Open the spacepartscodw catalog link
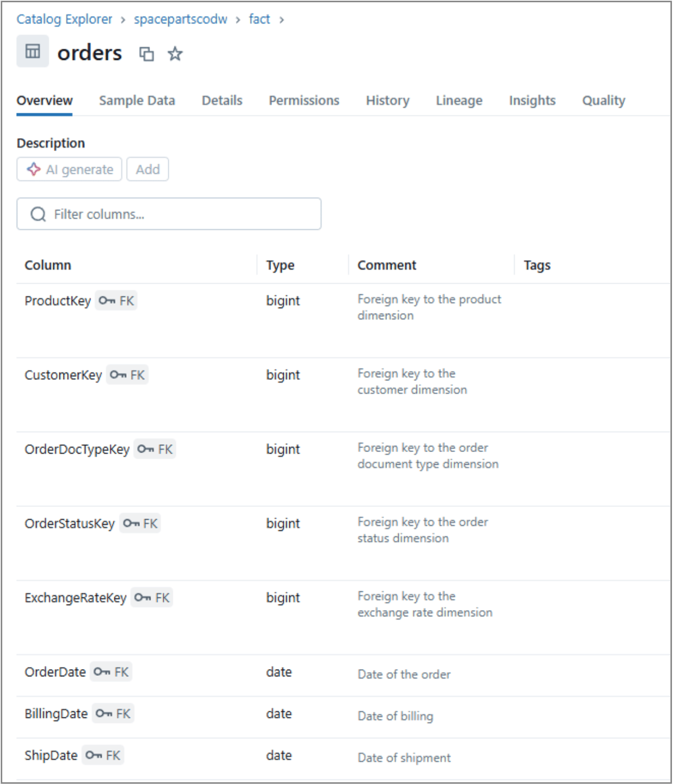The height and width of the screenshot is (784, 673). pyautogui.click(x=181, y=19)
